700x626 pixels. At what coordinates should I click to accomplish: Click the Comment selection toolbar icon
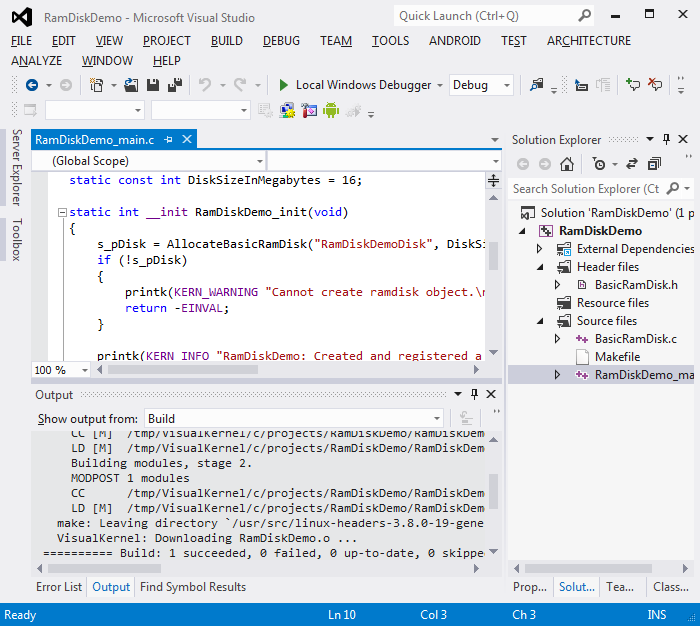coord(633,84)
